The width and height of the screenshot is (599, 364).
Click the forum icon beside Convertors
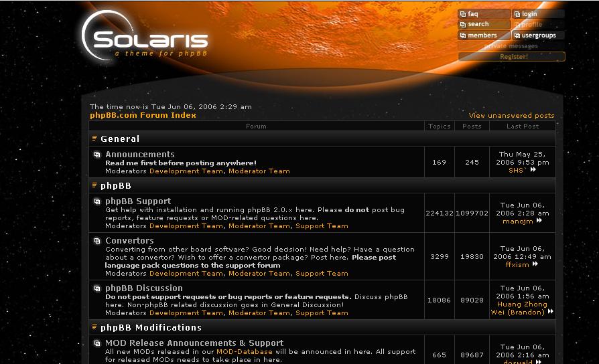[97, 241]
